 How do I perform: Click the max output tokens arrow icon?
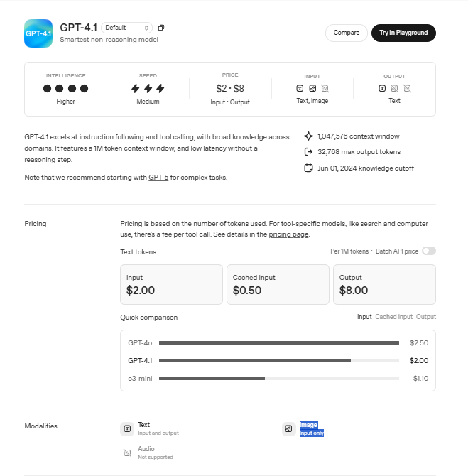point(308,152)
